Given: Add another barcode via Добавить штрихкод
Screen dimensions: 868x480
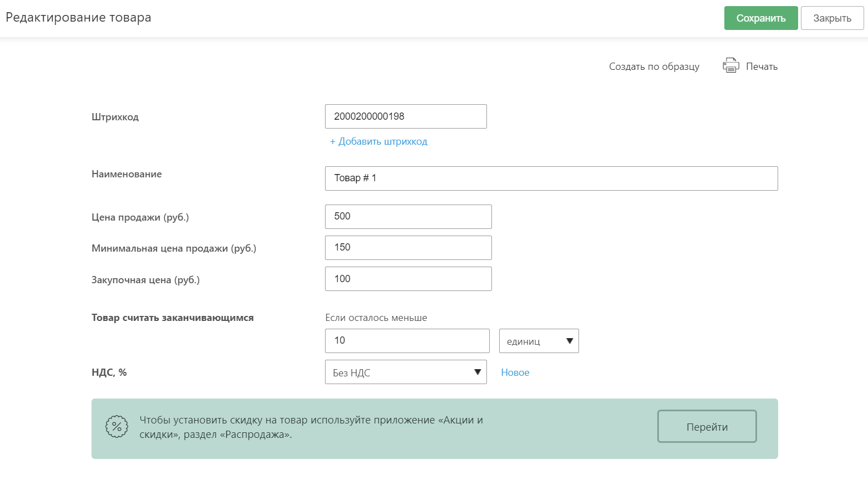Looking at the screenshot, I should tap(378, 141).
